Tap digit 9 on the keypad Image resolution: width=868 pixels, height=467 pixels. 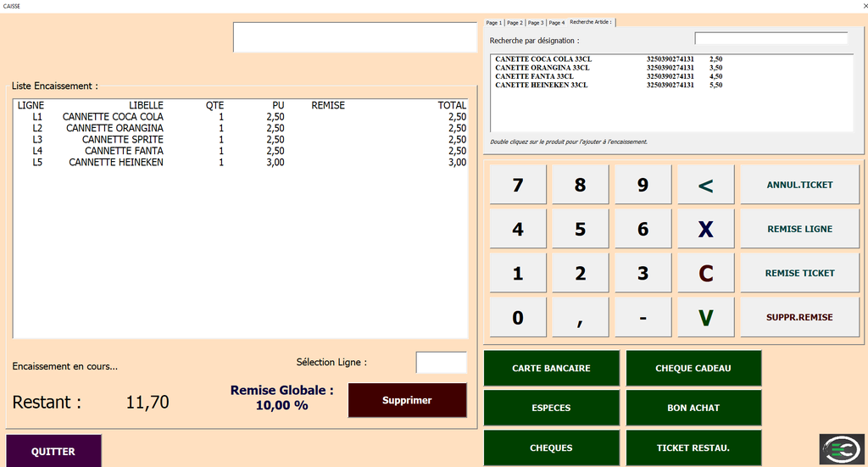coord(643,185)
